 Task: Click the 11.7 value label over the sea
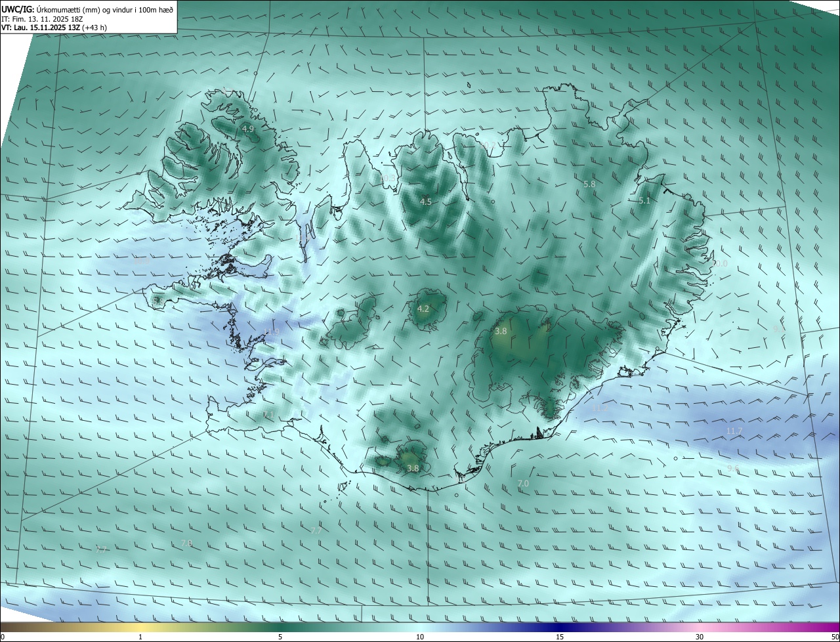(x=734, y=431)
